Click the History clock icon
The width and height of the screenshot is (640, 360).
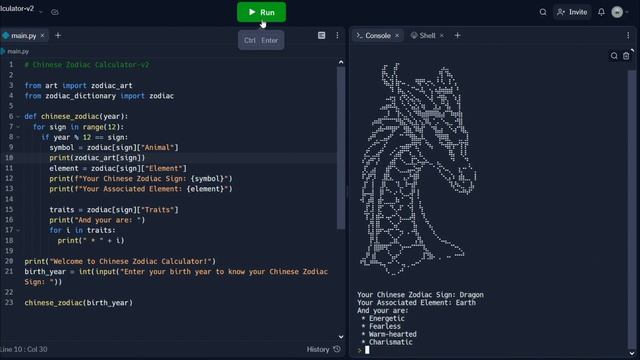(x=337, y=349)
